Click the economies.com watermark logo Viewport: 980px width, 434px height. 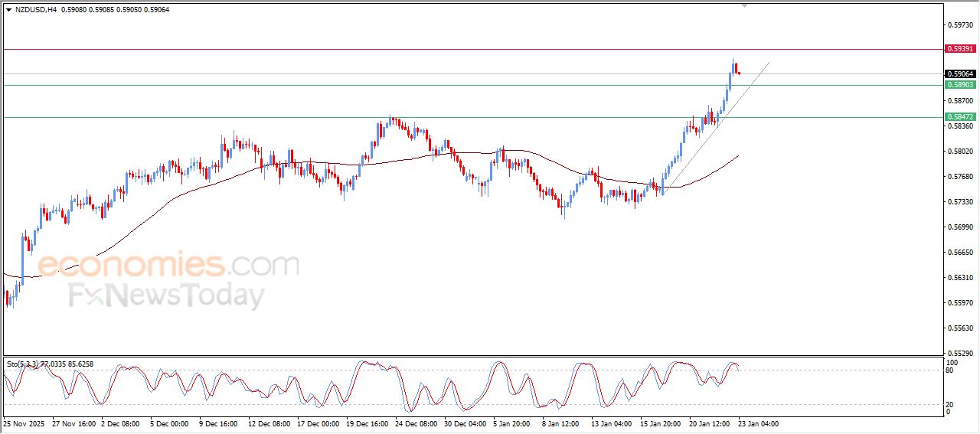[168, 266]
